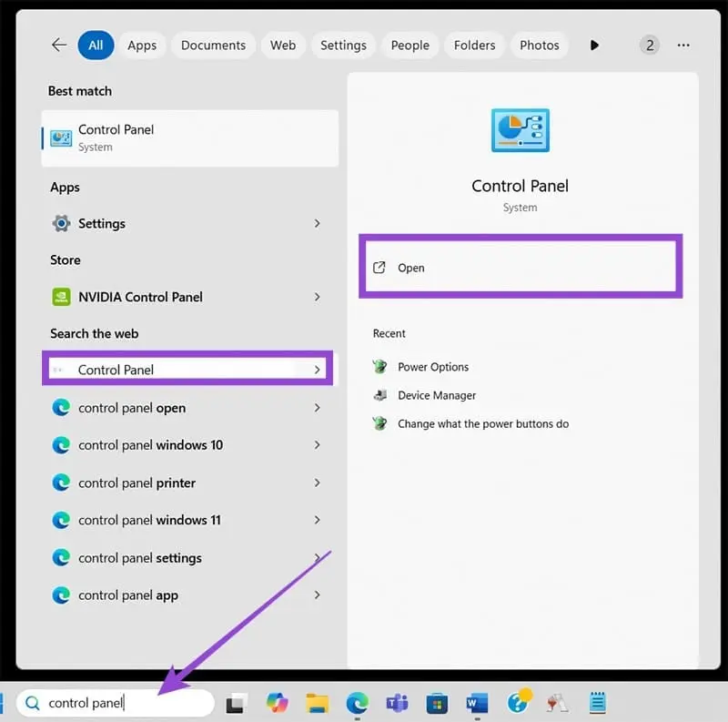Image resolution: width=728 pixels, height=722 pixels.
Task: Launch Microsoft Store from the taskbar
Action: tap(437, 703)
